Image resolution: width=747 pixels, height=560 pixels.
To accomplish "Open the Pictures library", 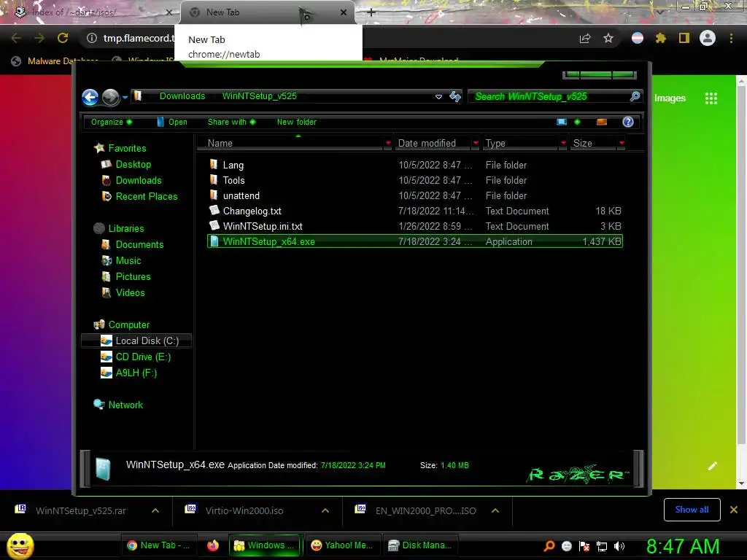I will click(133, 276).
